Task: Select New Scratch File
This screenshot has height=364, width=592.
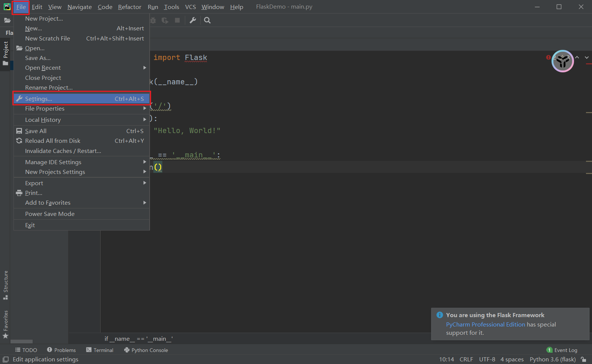Action: tap(82, 38)
